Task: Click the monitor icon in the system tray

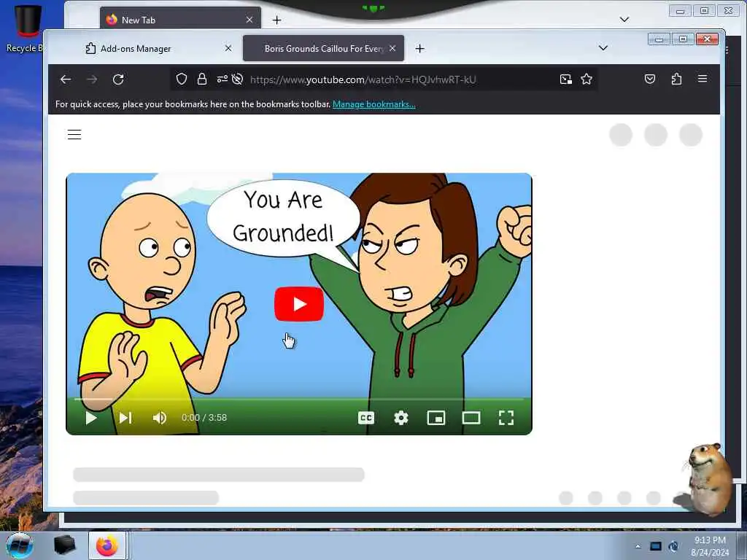Action: coord(656,546)
